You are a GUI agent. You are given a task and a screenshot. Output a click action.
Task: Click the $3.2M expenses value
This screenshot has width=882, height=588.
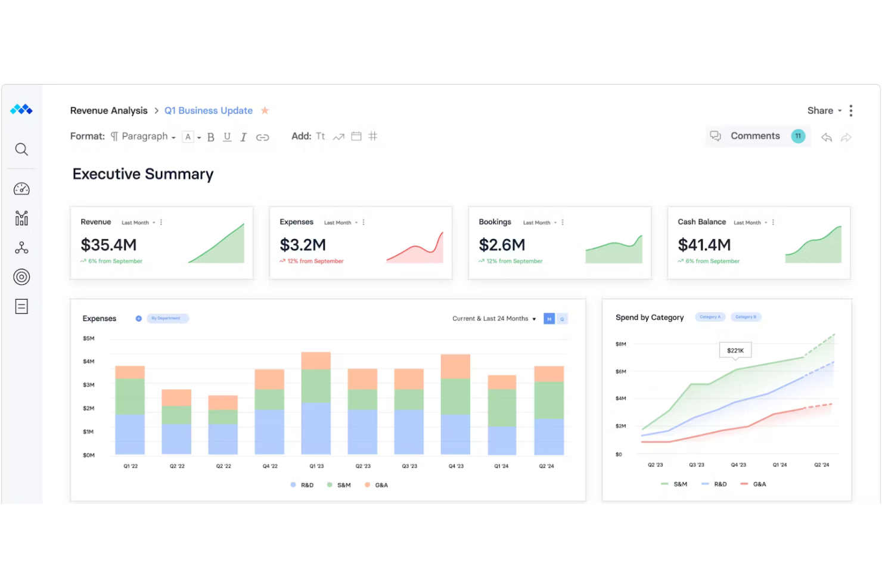point(303,245)
